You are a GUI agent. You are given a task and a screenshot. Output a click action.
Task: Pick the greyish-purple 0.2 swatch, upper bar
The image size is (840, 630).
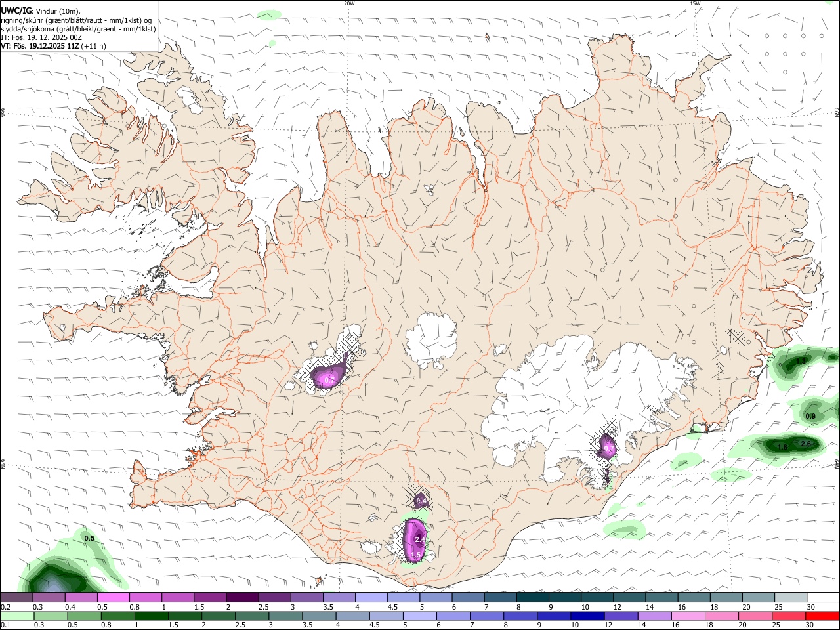(x=16, y=598)
